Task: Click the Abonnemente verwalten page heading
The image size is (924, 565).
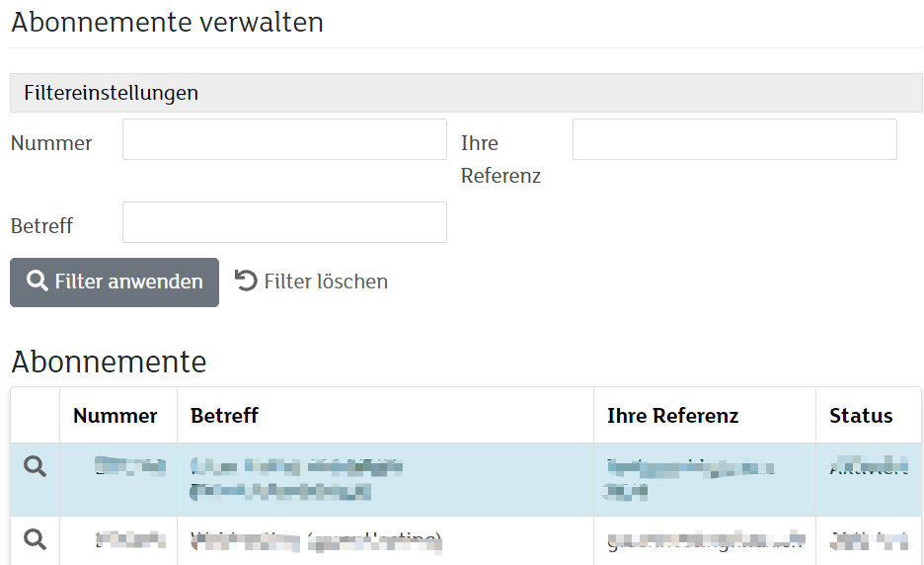Action: pos(168,23)
